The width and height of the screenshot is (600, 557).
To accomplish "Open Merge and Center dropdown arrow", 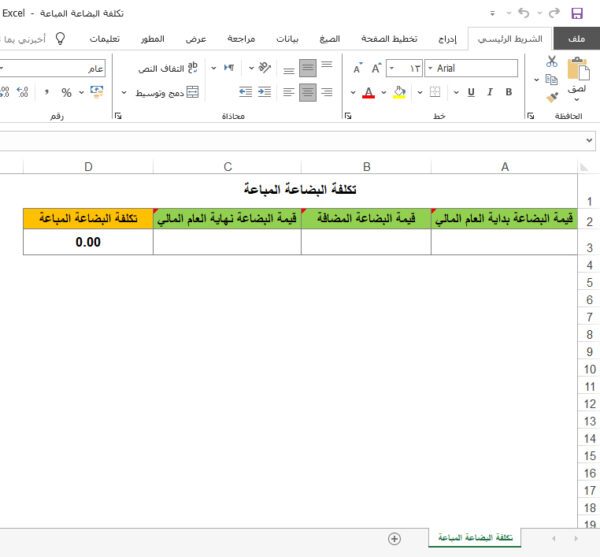I will pyautogui.click(x=124, y=92).
